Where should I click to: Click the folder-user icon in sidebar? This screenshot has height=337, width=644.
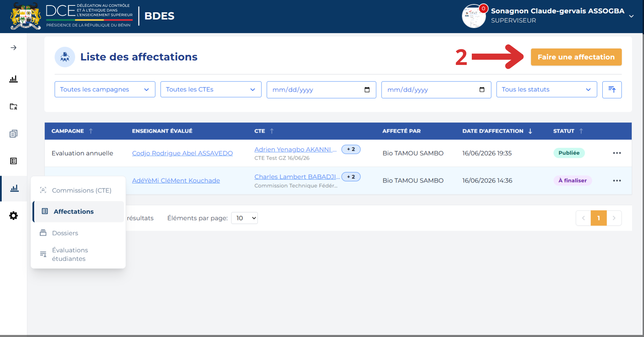(x=13, y=106)
